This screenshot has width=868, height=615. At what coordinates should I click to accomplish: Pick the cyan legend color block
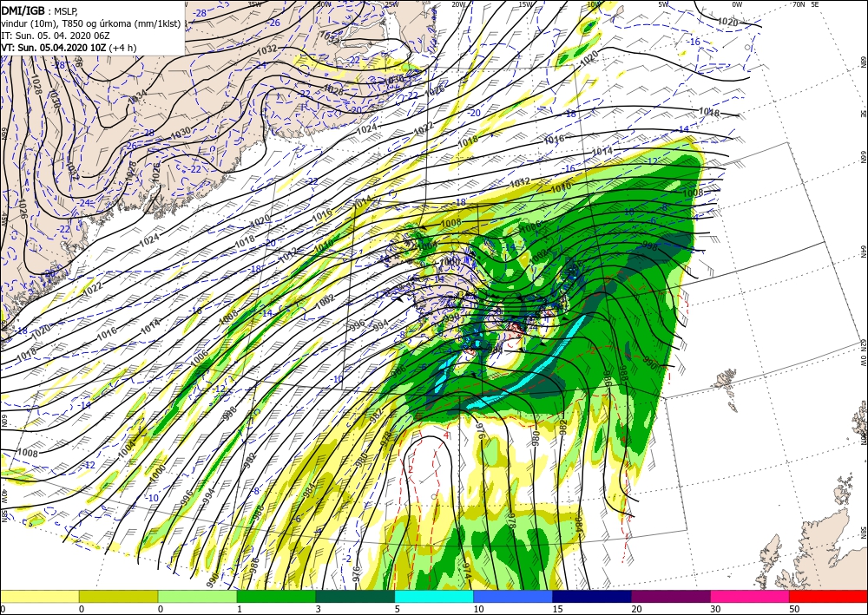pyautogui.click(x=434, y=597)
